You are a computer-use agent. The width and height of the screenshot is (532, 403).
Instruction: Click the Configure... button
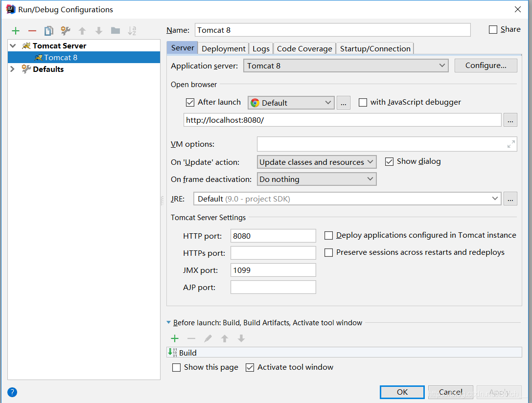point(486,66)
